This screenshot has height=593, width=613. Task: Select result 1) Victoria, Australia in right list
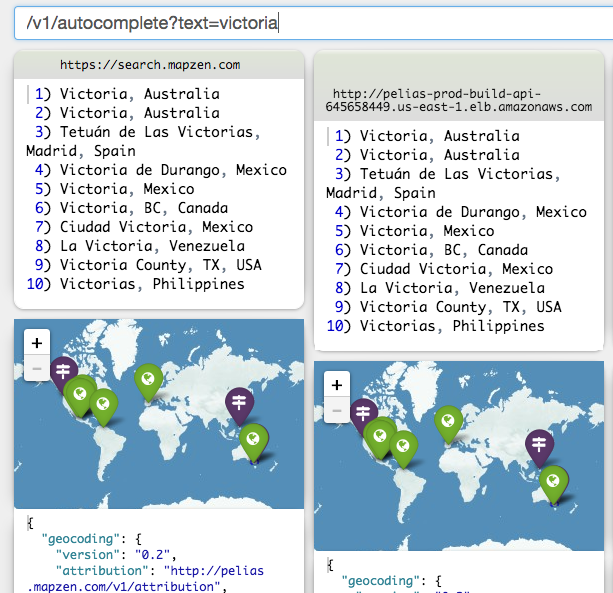[427, 136]
